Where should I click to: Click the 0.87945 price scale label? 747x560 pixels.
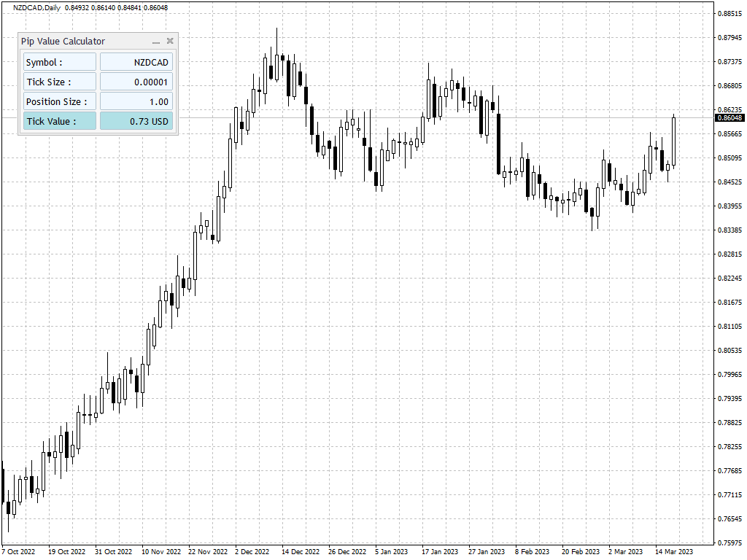tap(729, 38)
